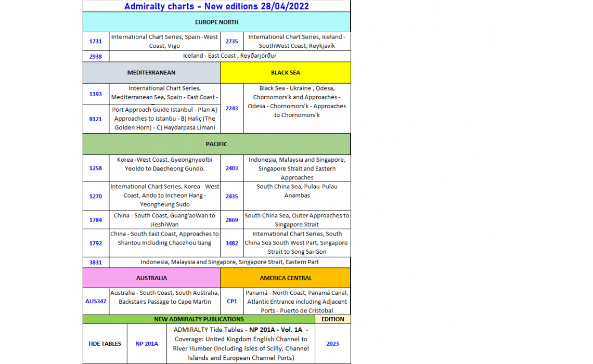Click chart number 2938
Image resolution: width=593 pixels, height=364 pixels.
95,56
